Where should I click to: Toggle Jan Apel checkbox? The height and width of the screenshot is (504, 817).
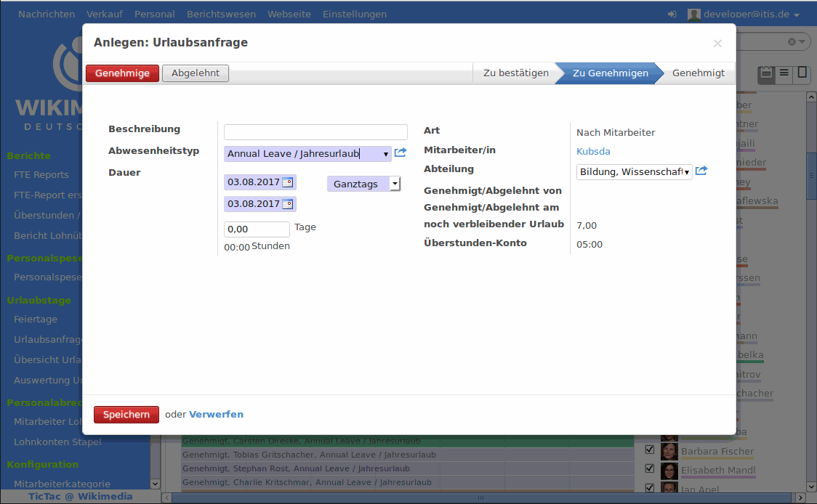(x=650, y=488)
